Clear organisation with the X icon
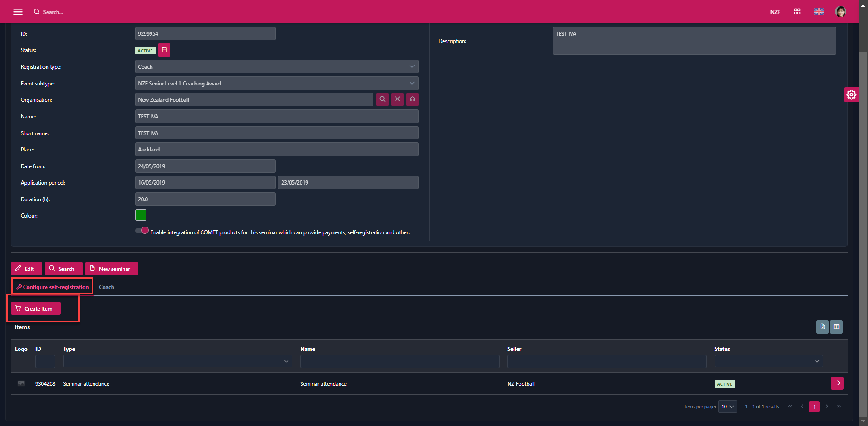 coord(397,99)
